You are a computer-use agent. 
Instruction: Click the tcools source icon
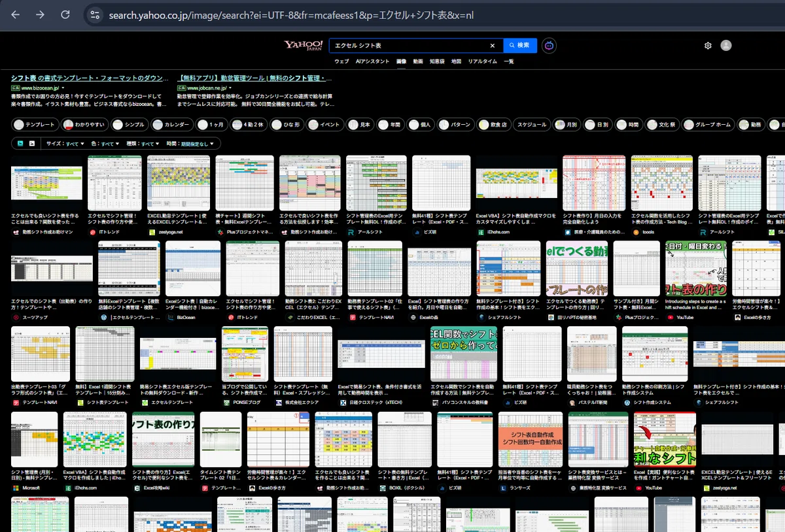click(x=635, y=231)
